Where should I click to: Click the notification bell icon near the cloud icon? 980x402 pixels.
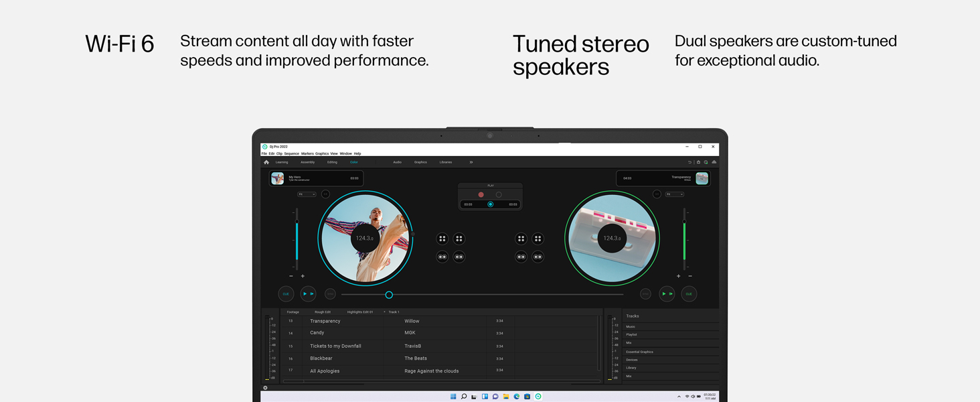coord(698,162)
